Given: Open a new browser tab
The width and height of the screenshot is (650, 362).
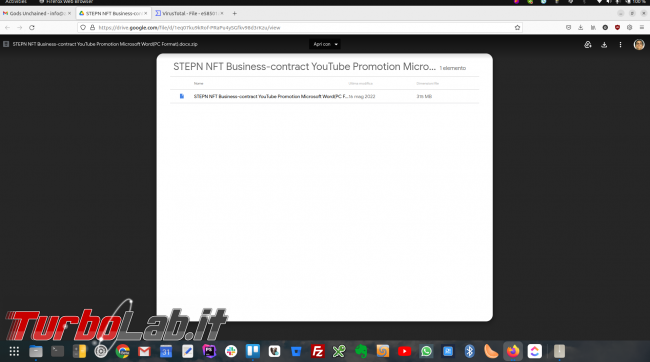Looking at the screenshot, I should [235, 13].
